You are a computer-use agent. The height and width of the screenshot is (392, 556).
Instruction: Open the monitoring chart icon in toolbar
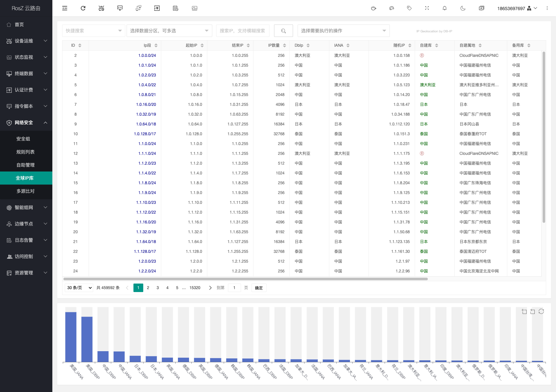click(195, 8)
